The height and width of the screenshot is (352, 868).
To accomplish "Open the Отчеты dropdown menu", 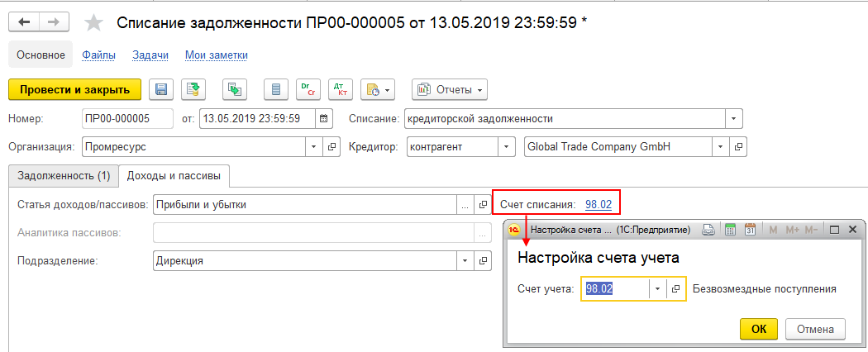I will point(450,89).
